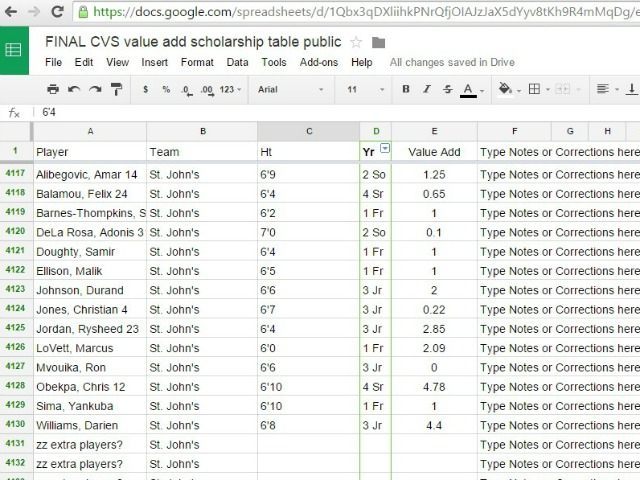Click 'All changes saved in Drive' status

coord(452,62)
